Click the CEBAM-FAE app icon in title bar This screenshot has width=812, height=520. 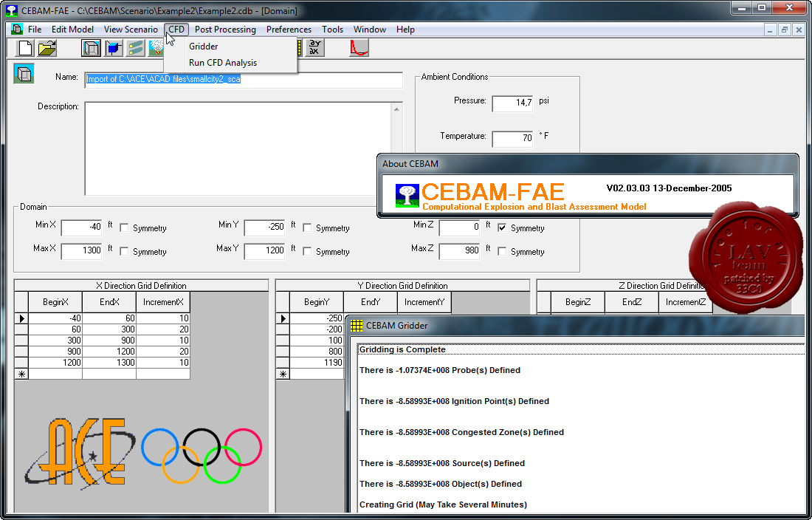tap(11, 10)
